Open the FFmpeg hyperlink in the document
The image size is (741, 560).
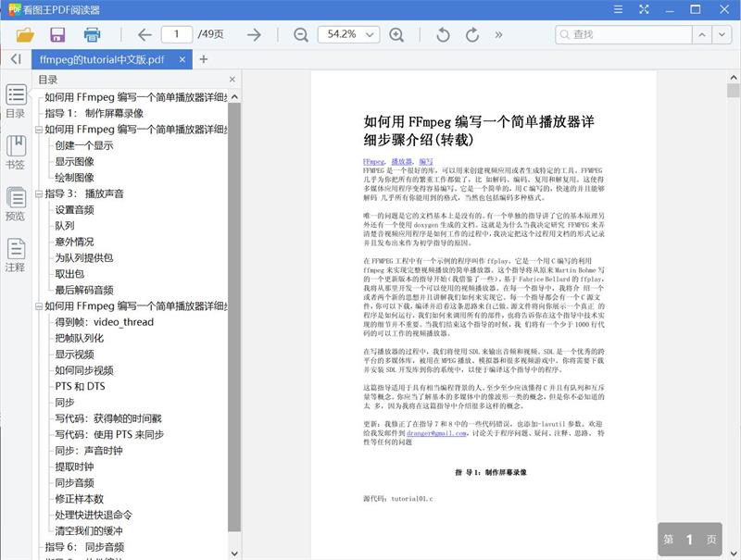click(374, 161)
